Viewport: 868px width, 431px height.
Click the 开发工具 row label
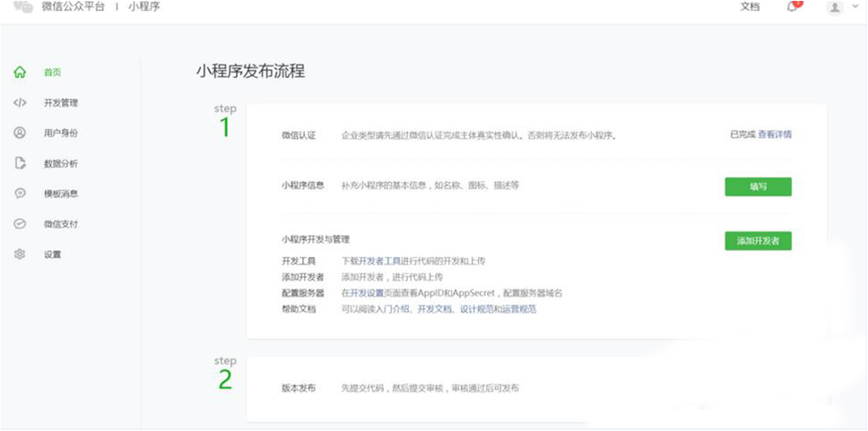click(x=299, y=261)
